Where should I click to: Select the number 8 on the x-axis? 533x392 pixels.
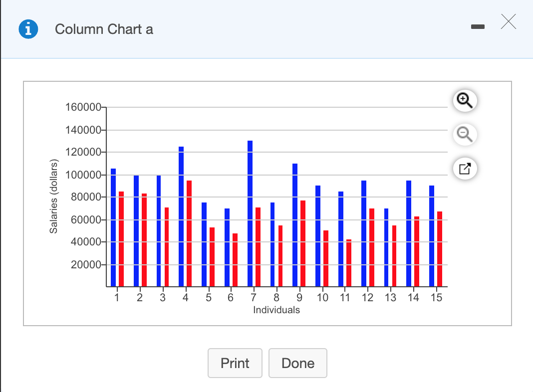point(276,297)
